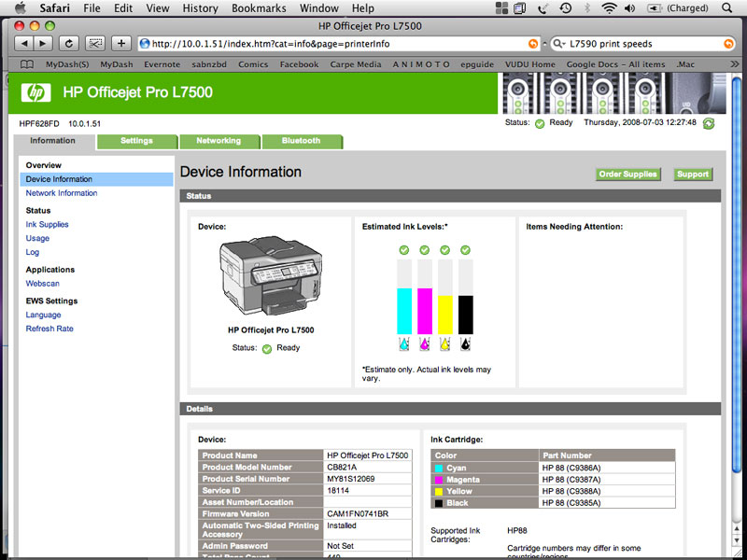
Task: Click the Ready check icon under printer image
Action: coord(267,348)
